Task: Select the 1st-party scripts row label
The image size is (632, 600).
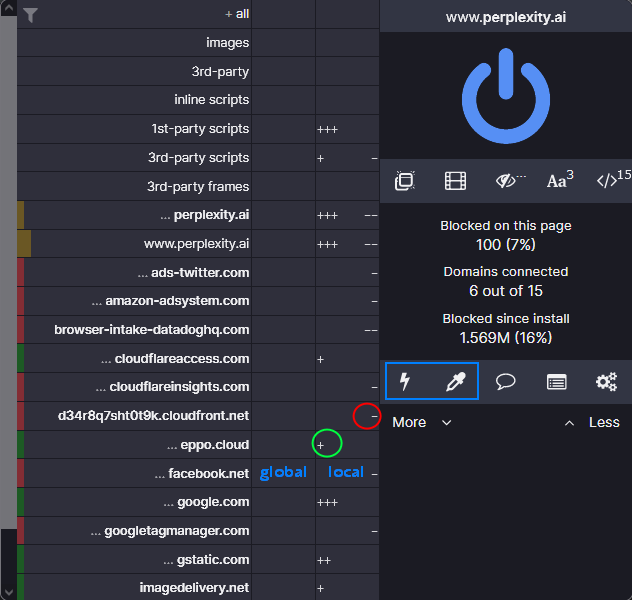Action: point(200,129)
